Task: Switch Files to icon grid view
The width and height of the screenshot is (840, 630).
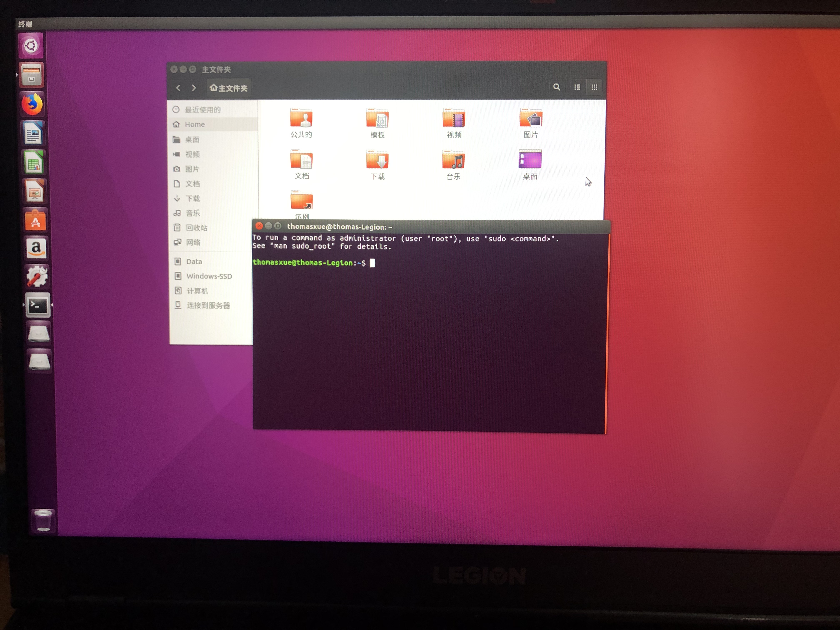Action: (594, 87)
